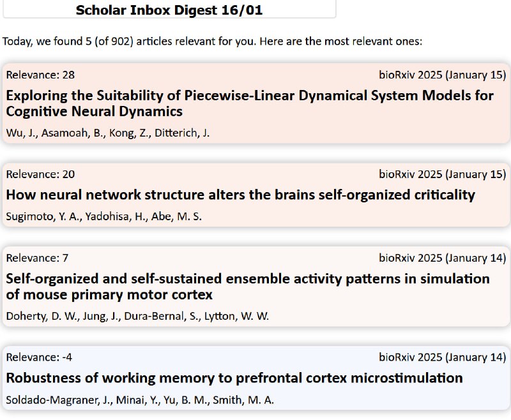Image resolution: width=511 pixels, height=420 pixels.
Task: Open the Scholar Inbox Digest 16/01 header
Action: 169,10
